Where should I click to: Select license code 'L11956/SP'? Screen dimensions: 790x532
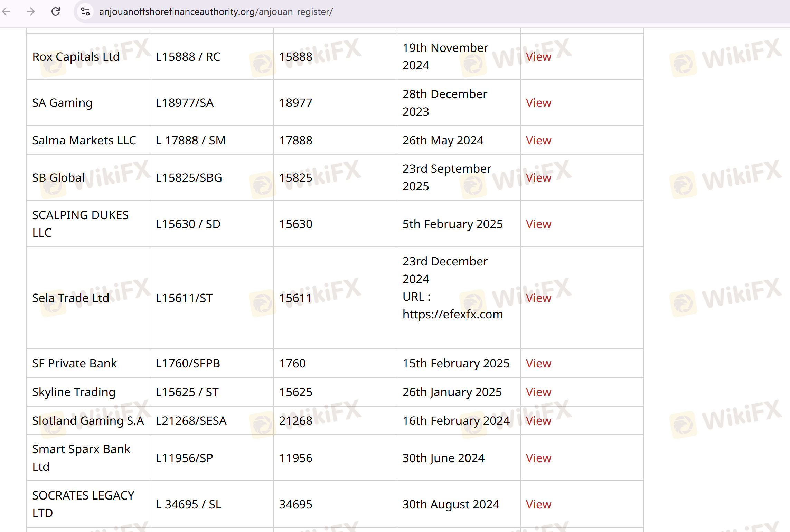184,458
